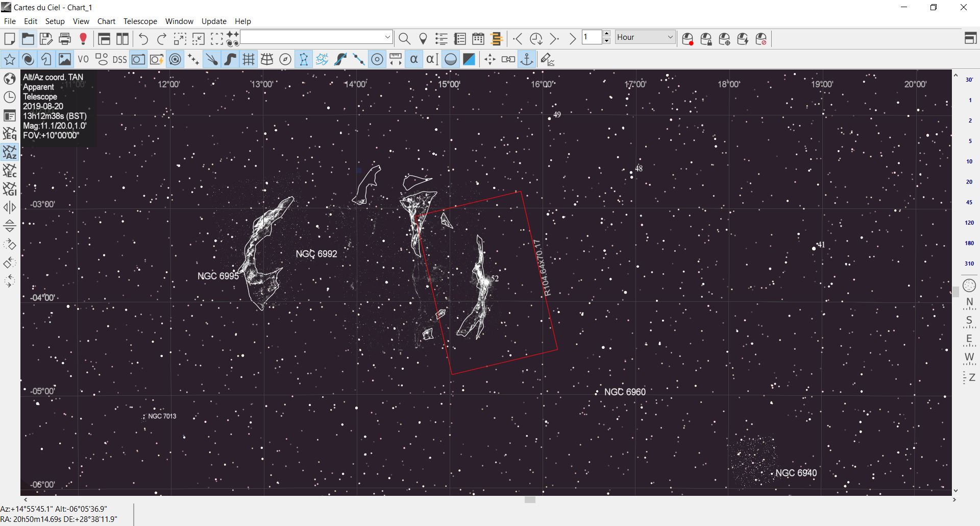
Task: Select the NGC 6940 cluster label
Action: coord(796,473)
